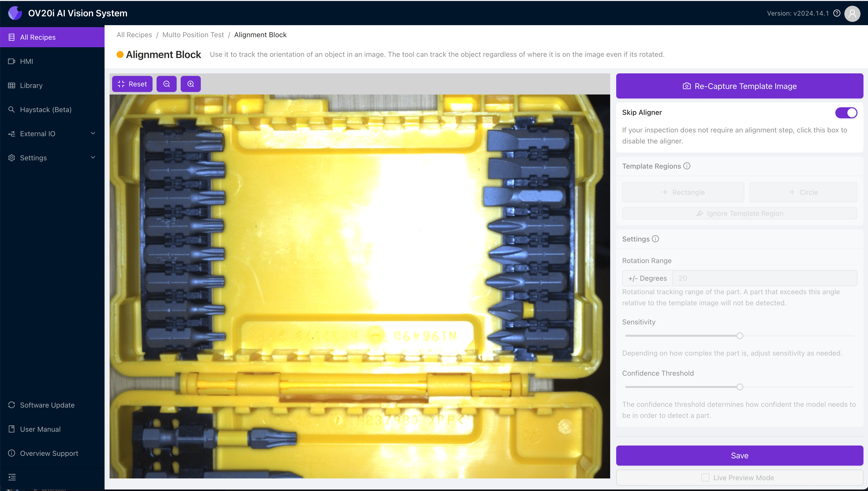This screenshot has width=868, height=491.
Task: Disable the Skip Aligner toggle
Action: (846, 113)
